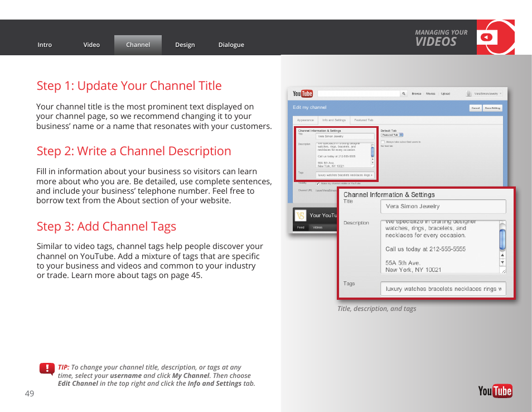
Task: Click the caption Title, description, and tags
Action: point(376,309)
